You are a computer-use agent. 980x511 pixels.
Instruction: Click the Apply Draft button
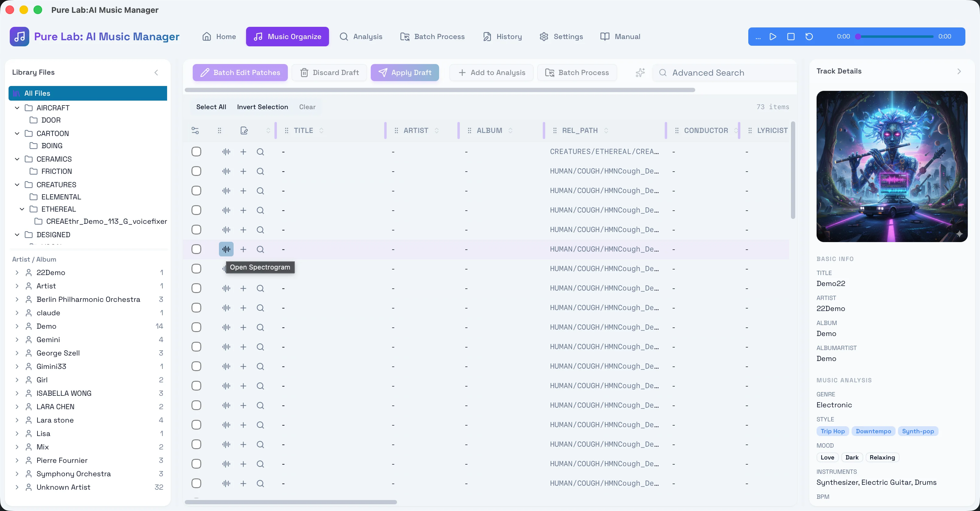[405, 72]
